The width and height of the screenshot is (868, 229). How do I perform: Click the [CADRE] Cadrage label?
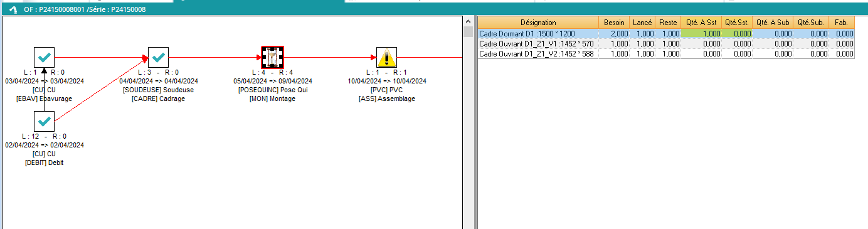159,99
